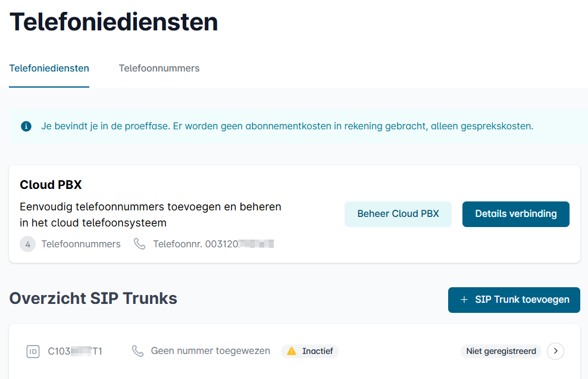Switch to the Telefoonnummers tab

tap(159, 69)
